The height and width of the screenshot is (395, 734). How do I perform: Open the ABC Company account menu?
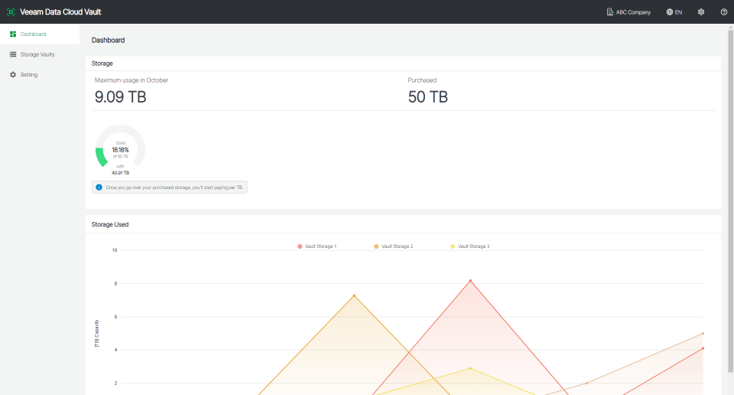pos(629,12)
